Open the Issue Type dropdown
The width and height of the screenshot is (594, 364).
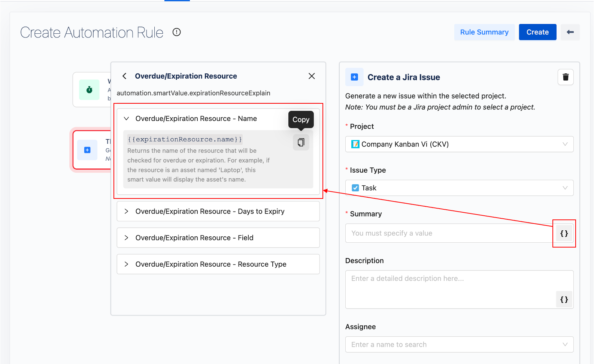point(459,188)
